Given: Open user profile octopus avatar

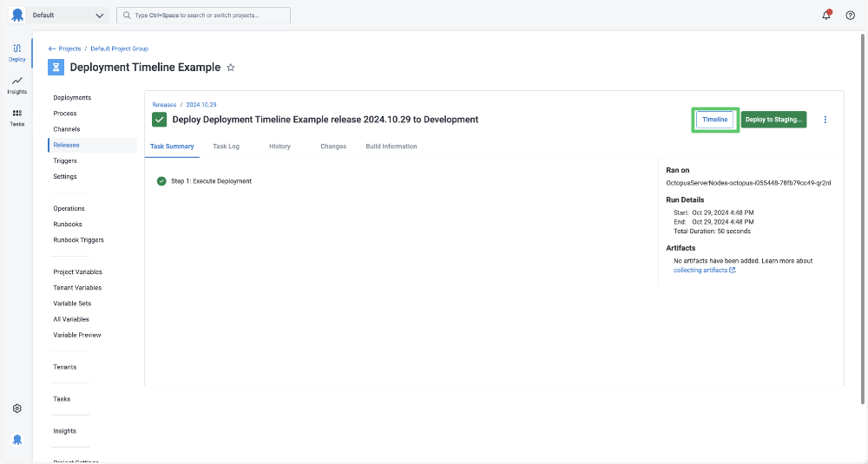Looking at the screenshot, I should [x=17, y=440].
